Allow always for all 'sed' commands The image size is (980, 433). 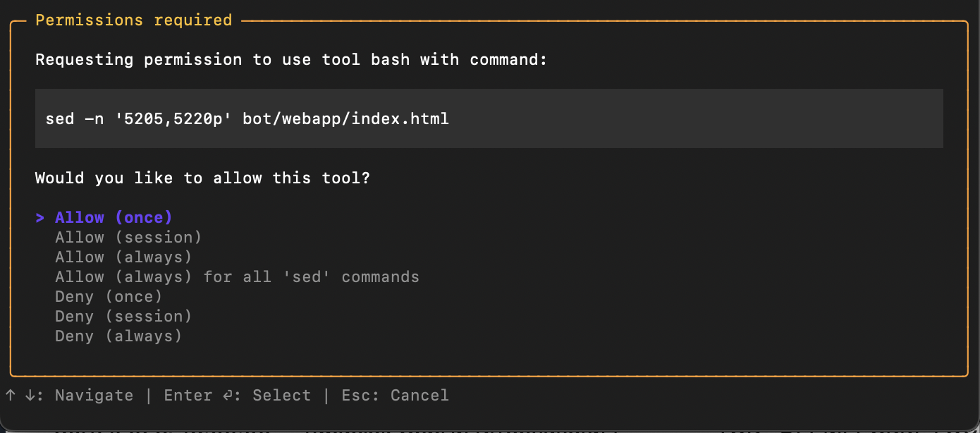[x=237, y=277]
